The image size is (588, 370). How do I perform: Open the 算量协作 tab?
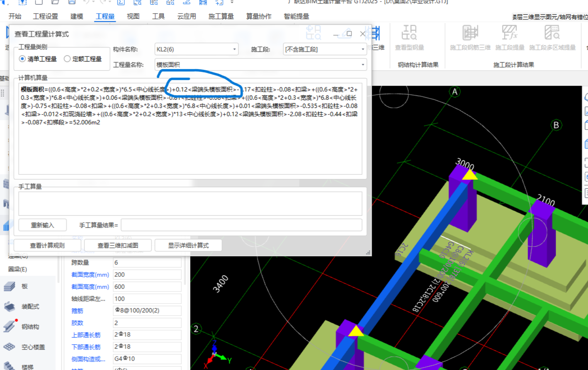(x=258, y=16)
